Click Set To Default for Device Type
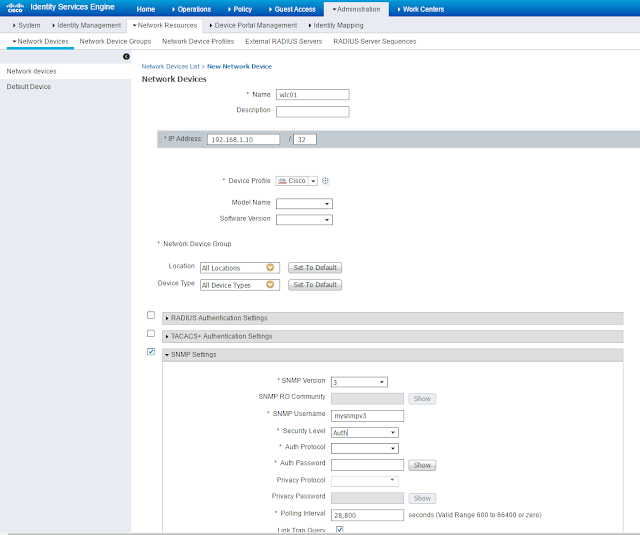Screen dimensions: 640x535 click(315, 284)
